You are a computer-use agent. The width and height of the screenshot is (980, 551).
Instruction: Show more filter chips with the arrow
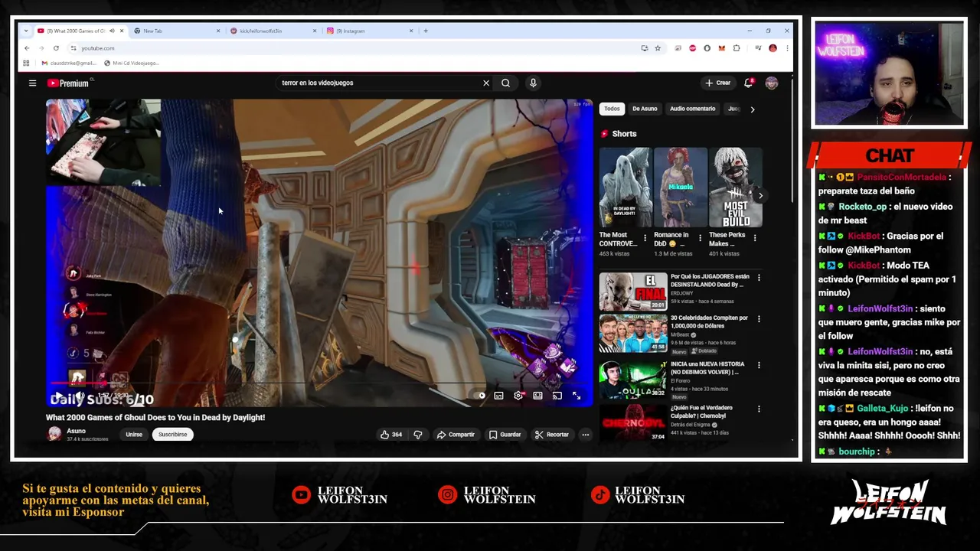click(752, 109)
